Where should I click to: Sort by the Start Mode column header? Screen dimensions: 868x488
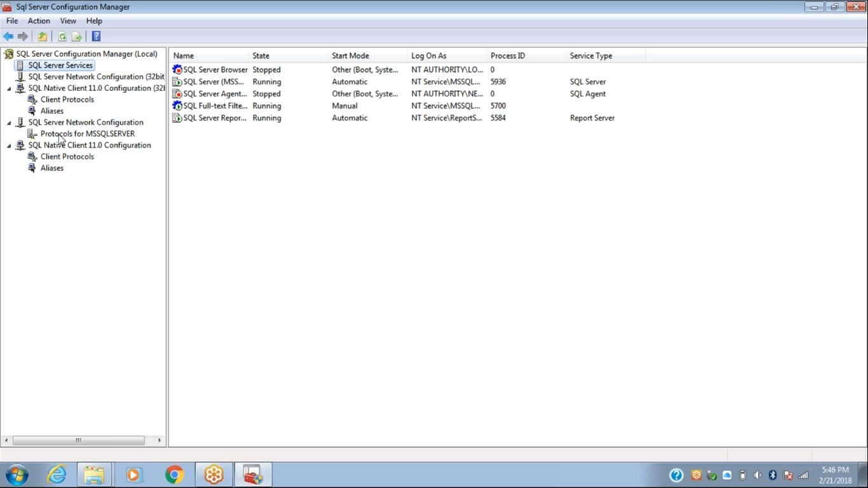click(x=368, y=56)
